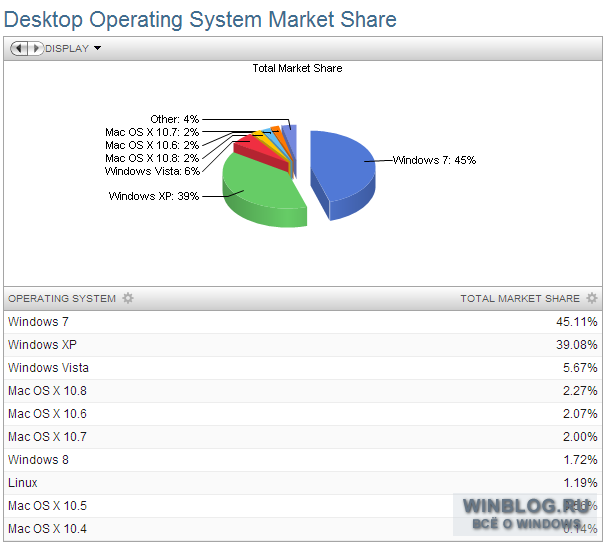Click the 'Windows Vista: 6%' chart label
607x547 pixels.
point(152,171)
